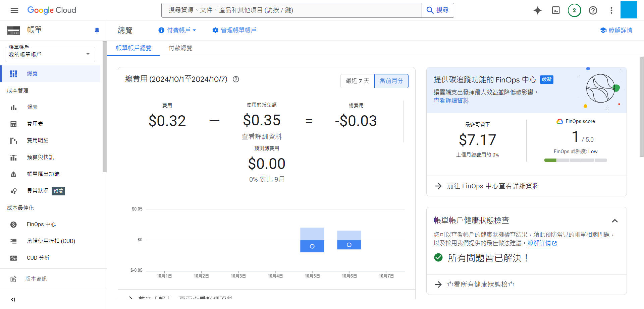644x309 pixels.
Task: Open the three-dot settings menu
Action: pyautogui.click(x=611, y=10)
